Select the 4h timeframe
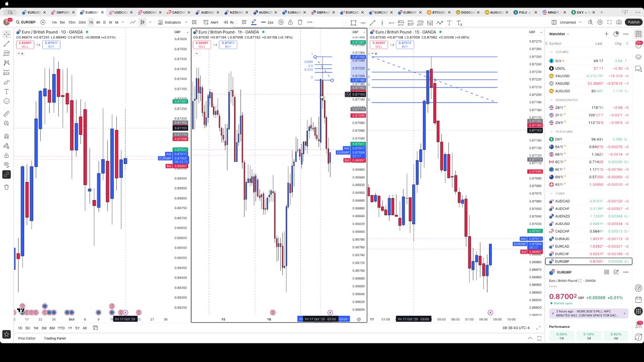 (x=98, y=22)
